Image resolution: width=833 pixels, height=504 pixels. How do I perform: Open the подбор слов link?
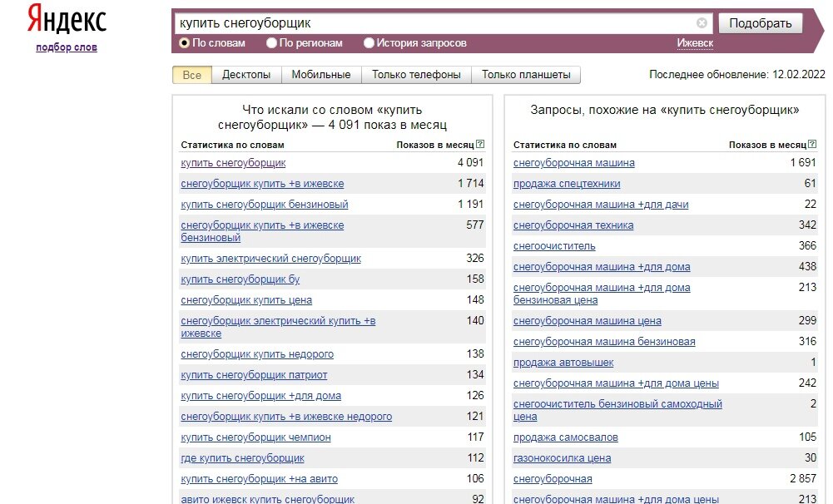point(67,47)
